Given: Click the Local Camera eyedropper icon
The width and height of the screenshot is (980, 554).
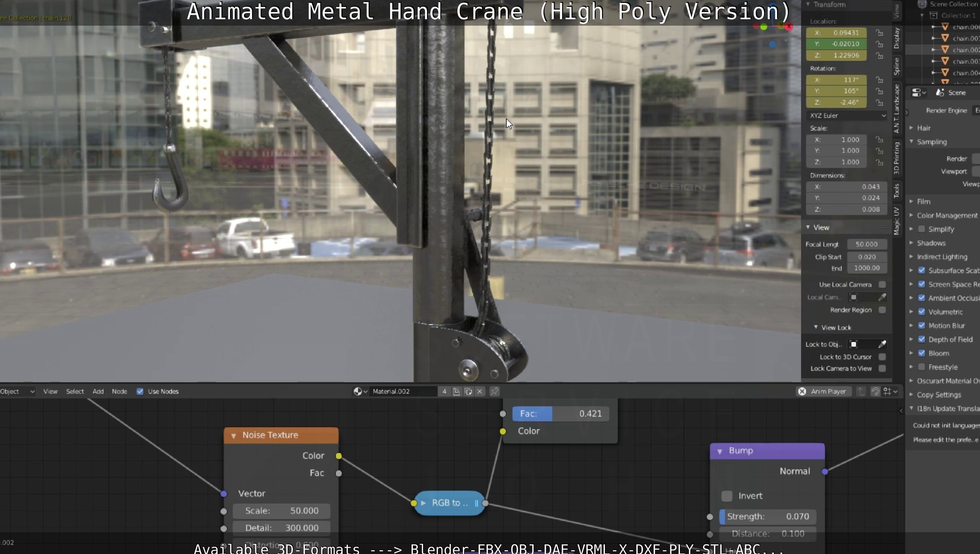Looking at the screenshot, I should (882, 297).
